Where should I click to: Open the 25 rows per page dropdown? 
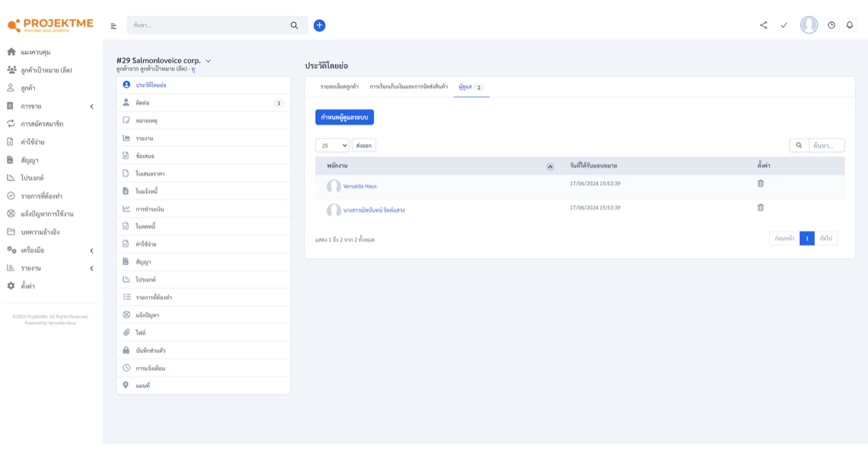pos(332,145)
